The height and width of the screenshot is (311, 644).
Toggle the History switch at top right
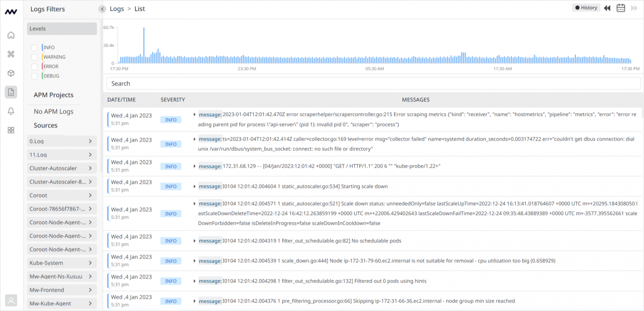tap(586, 7)
